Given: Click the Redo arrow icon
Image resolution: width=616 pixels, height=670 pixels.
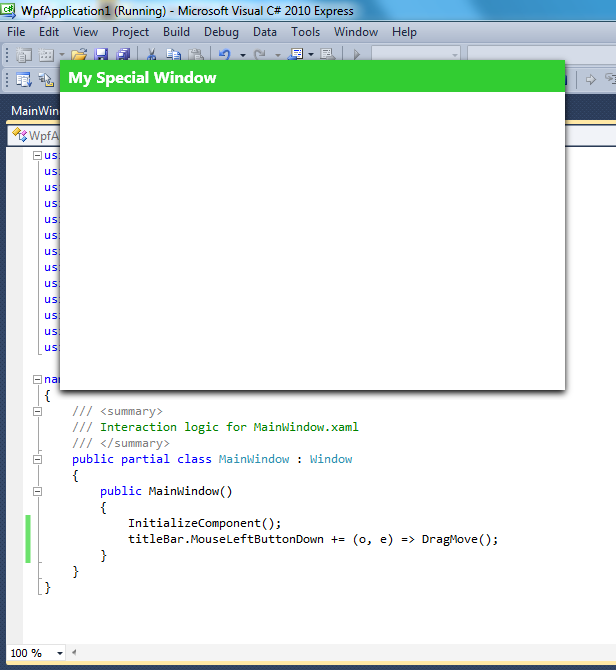Looking at the screenshot, I should (x=259, y=54).
